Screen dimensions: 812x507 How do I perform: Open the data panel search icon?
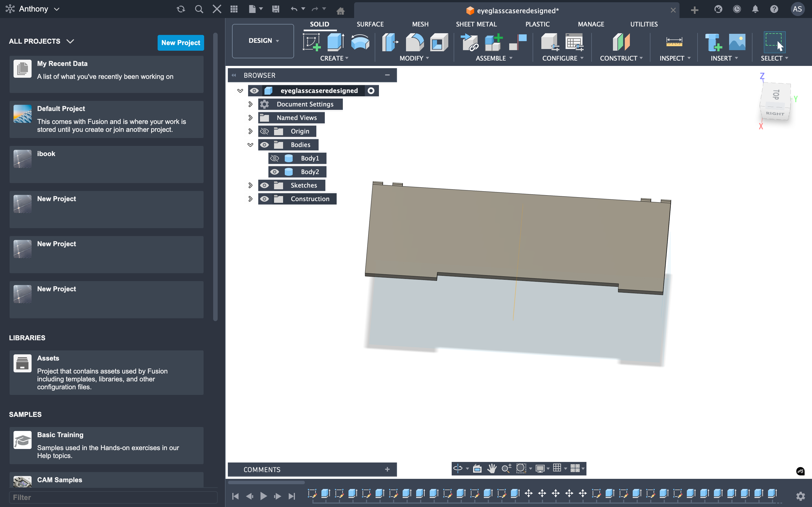point(199,9)
